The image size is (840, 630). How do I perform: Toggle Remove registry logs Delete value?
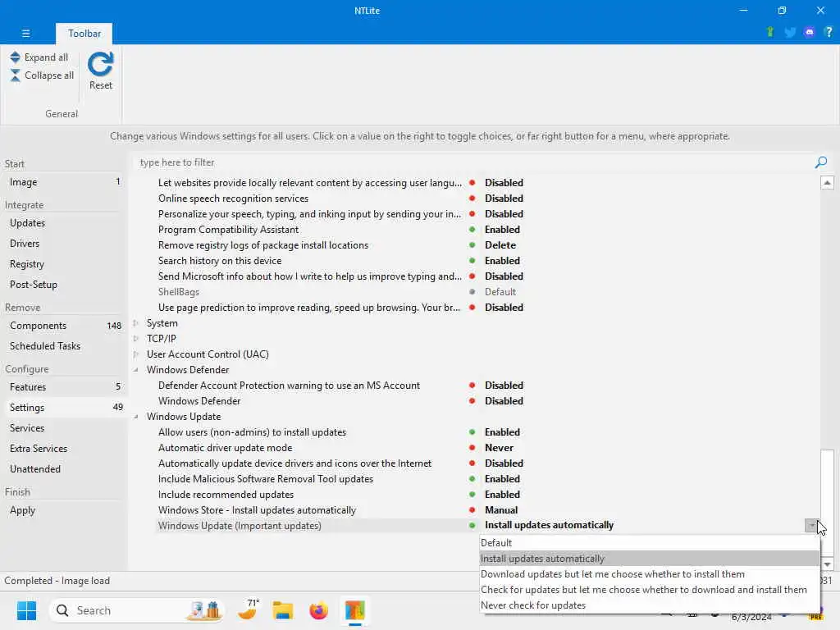click(x=500, y=244)
